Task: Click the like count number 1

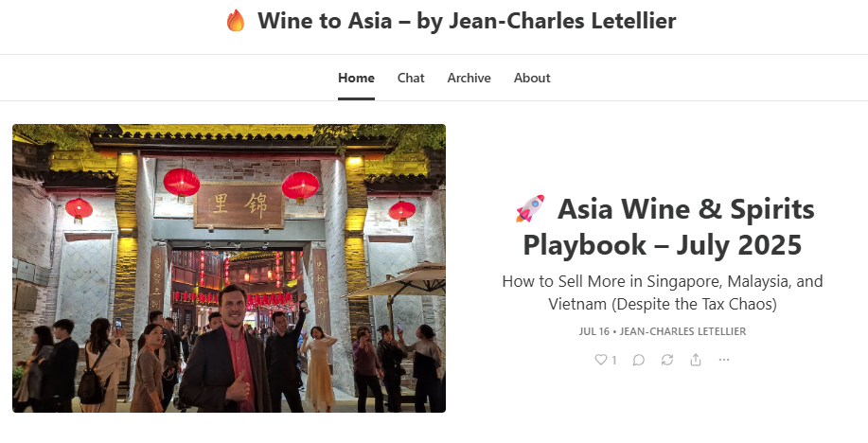Action: pos(614,361)
